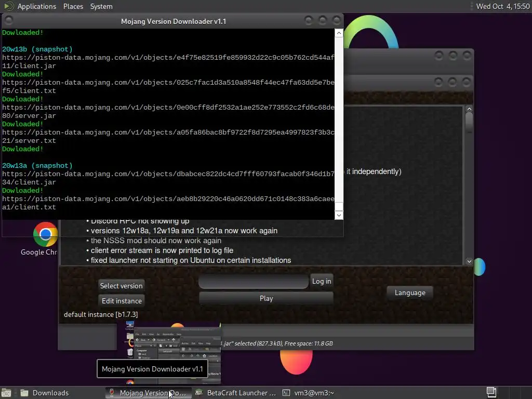Click Play button in BetaCraft Launcher
Viewport: 532px width, 399px height.
coord(266,298)
